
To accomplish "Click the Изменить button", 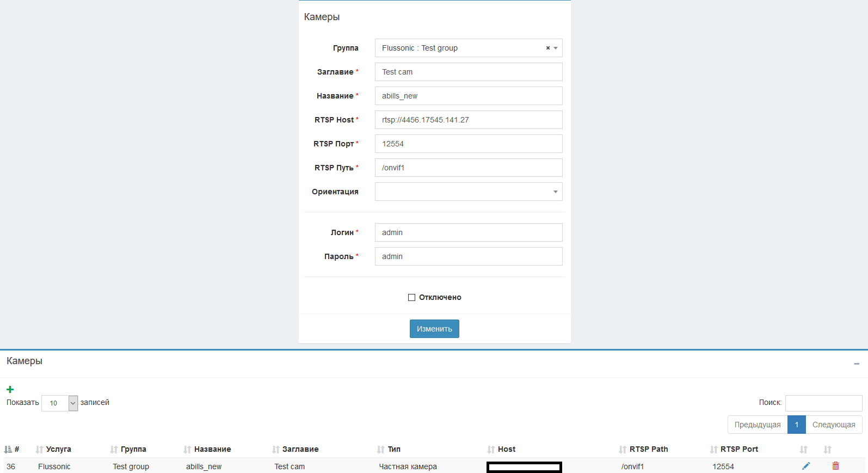I will point(434,329).
